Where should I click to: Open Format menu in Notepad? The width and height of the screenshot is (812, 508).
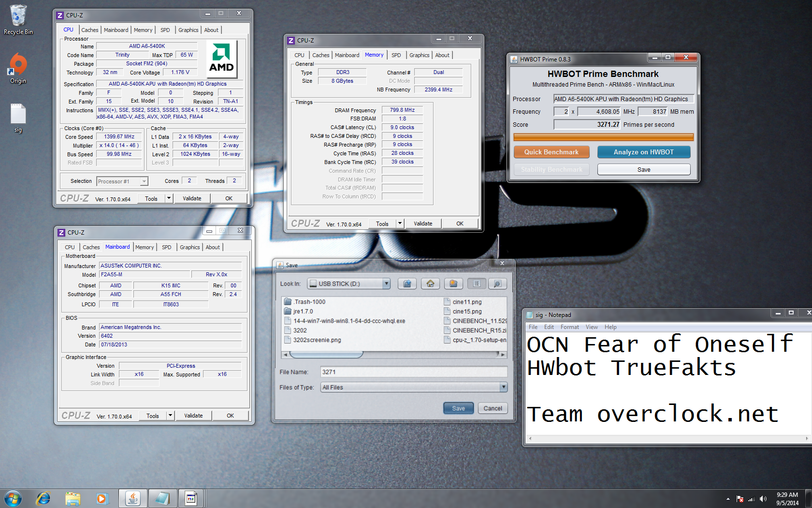click(x=569, y=327)
